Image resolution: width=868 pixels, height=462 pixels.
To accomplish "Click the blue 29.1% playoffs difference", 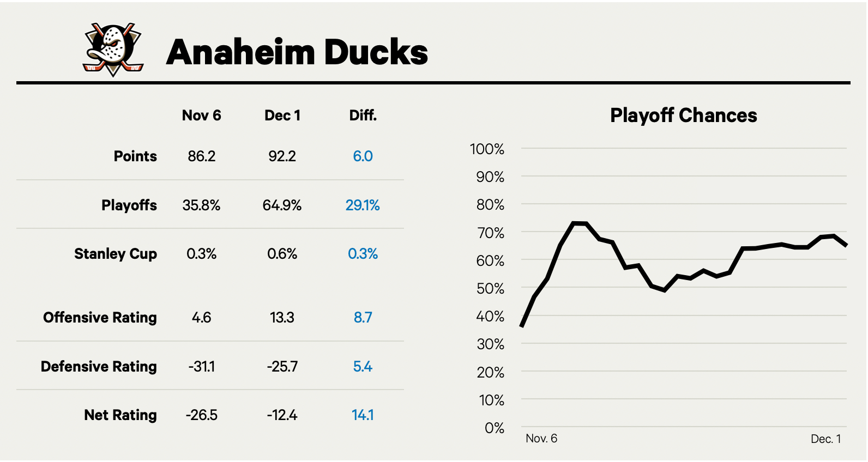I will tap(363, 205).
